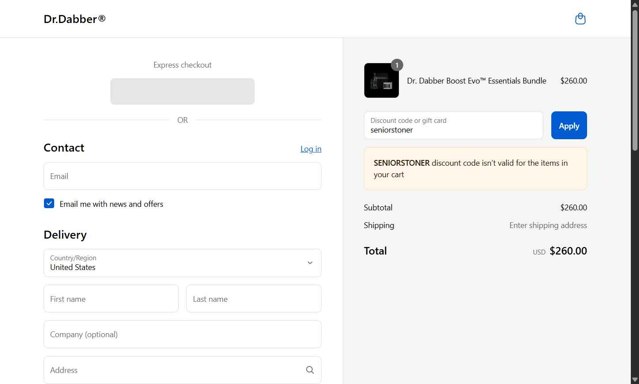Click the Enter shipping address text
639x384 pixels.
coord(548,225)
